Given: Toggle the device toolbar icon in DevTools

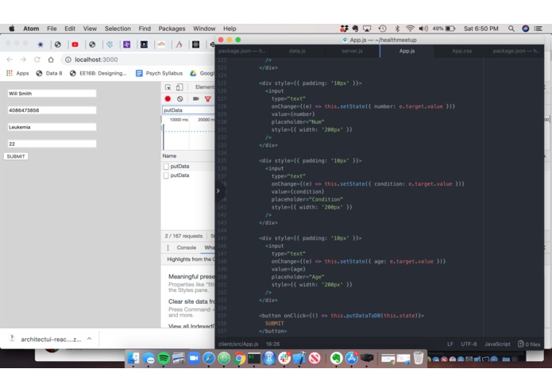Looking at the screenshot, I should point(179,86).
